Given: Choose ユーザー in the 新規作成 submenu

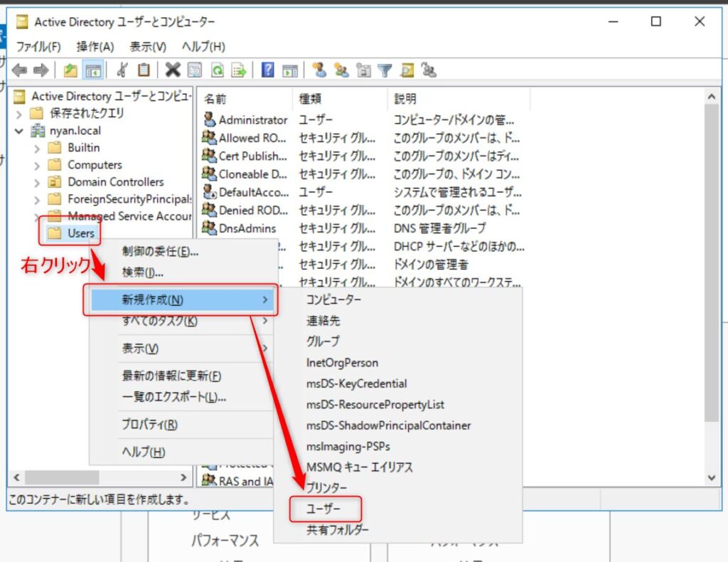Looking at the screenshot, I should [324, 509].
